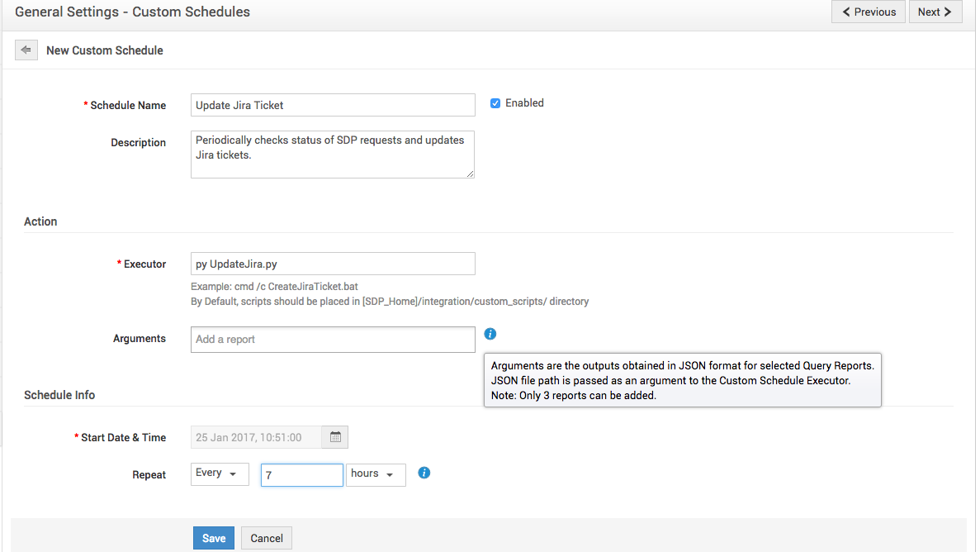The height and width of the screenshot is (552, 980).
Task: Click the back arrow icon
Action: coord(26,50)
